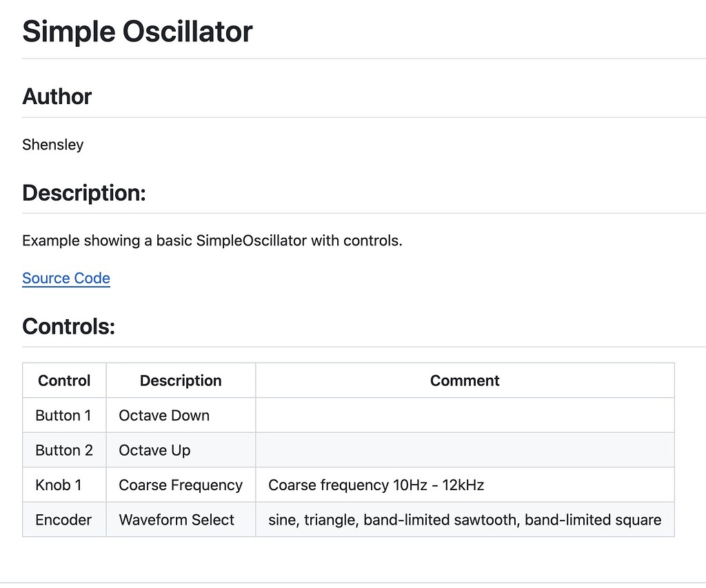
Task: Select the Button 2 table cell
Action: pyautogui.click(x=64, y=450)
